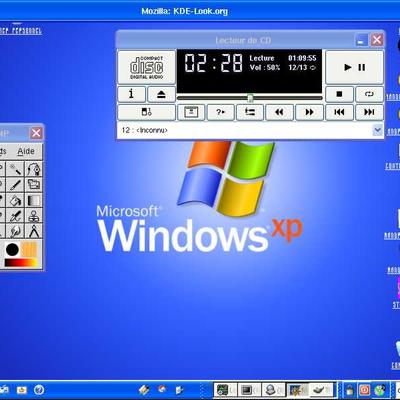Screen dimensions: 400x400
Task: Click the 'Vol : 50%' volume text
Action: 265,68
